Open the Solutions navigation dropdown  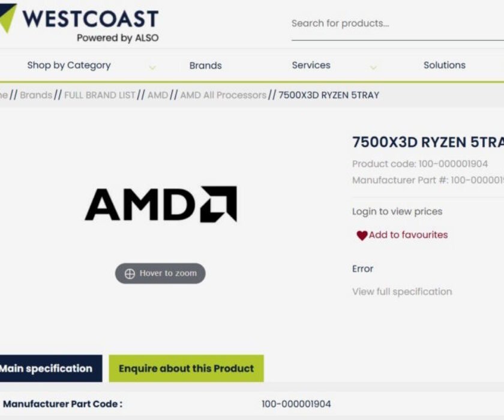pos(444,65)
